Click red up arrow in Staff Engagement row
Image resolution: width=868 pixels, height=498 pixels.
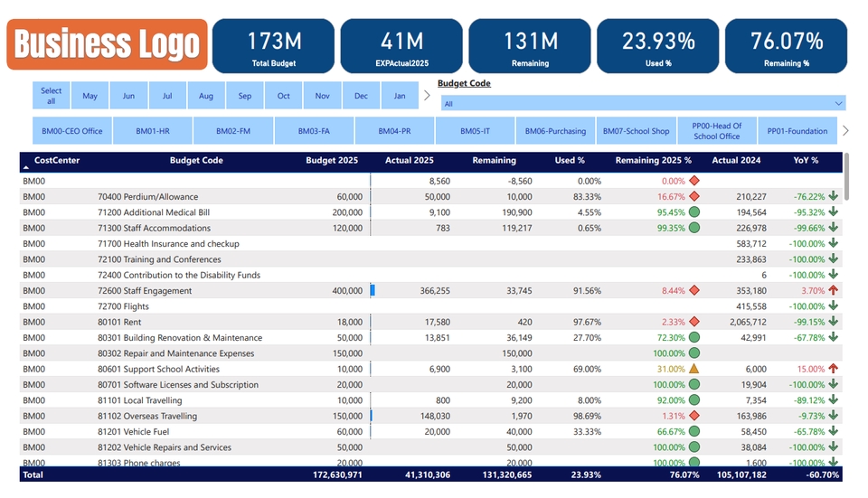833,291
